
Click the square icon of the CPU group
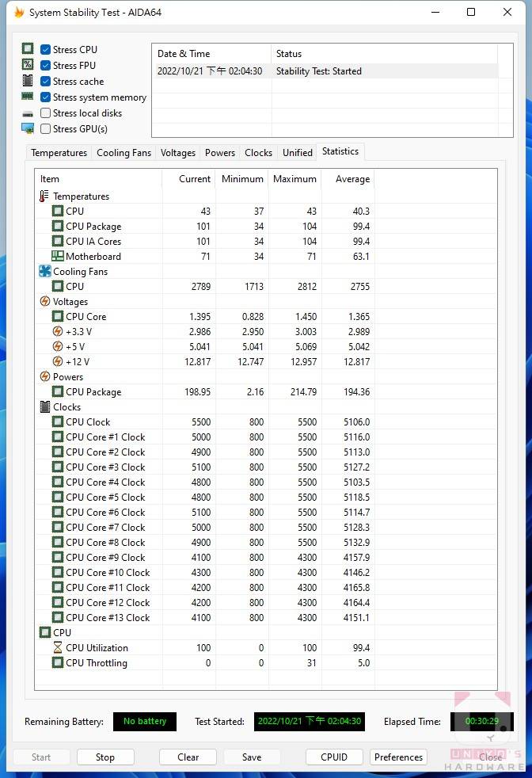pyautogui.click(x=45, y=633)
